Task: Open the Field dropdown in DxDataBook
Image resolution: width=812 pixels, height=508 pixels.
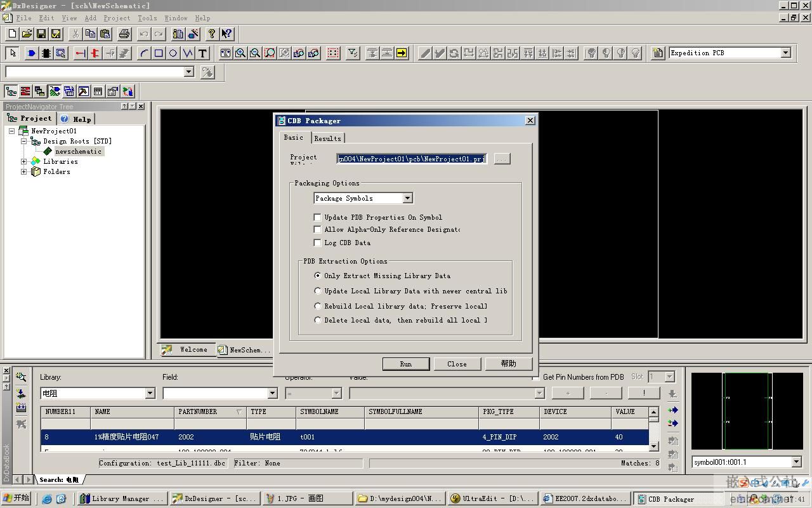Action: click(272, 393)
